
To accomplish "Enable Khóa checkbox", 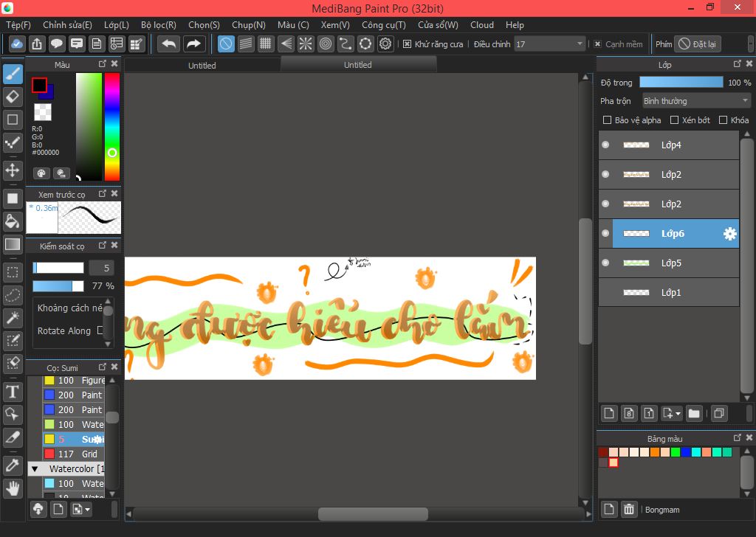I will 723,120.
